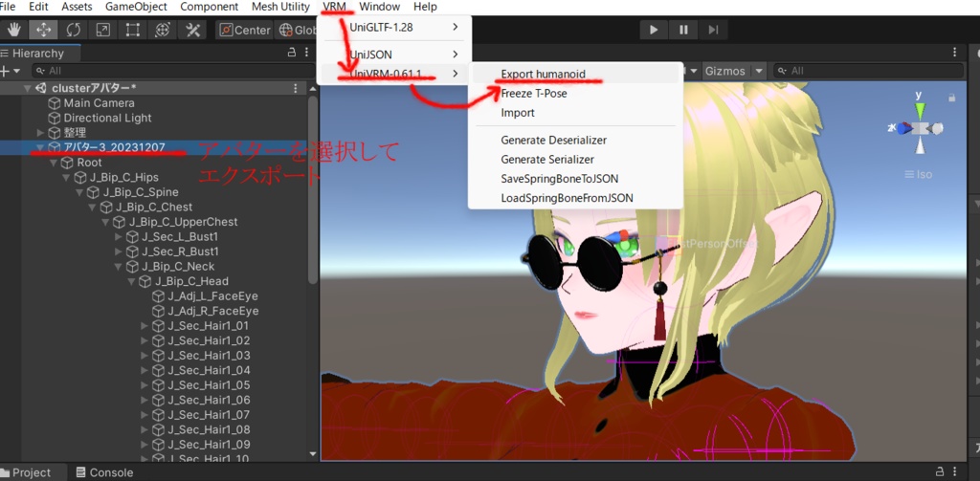Switch to the Project tab

click(26, 473)
